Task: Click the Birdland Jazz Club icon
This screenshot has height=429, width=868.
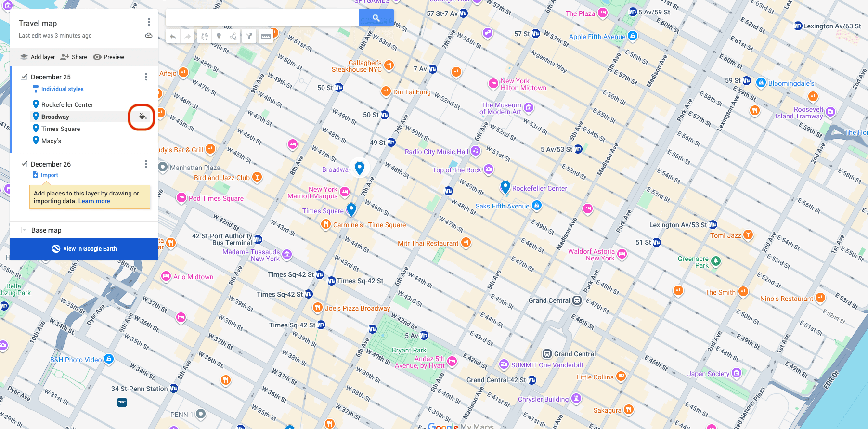Action: 258,177
